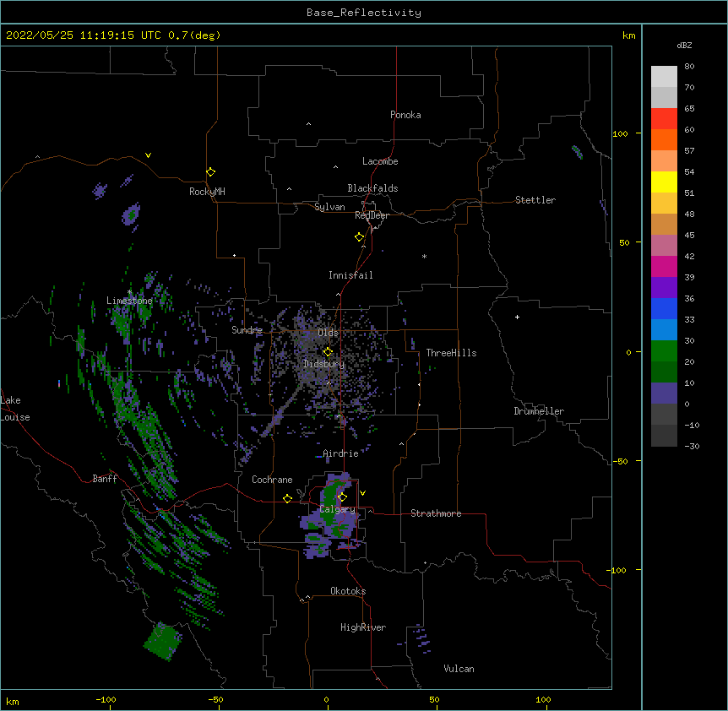The height and width of the screenshot is (711, 728).
Task: Click the pink 42-45 dBZ legend swatch
Action: coord(664,245)
